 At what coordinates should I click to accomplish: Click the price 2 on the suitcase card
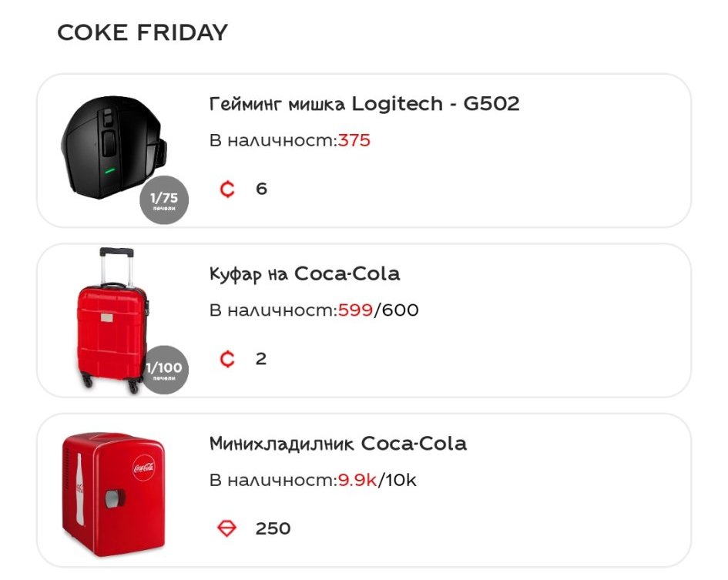(261, 359)
